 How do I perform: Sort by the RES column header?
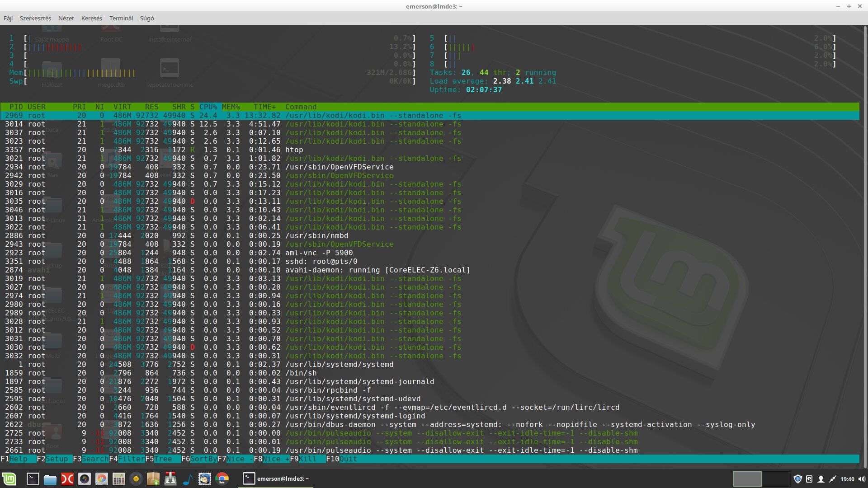[x=151, y=107]
